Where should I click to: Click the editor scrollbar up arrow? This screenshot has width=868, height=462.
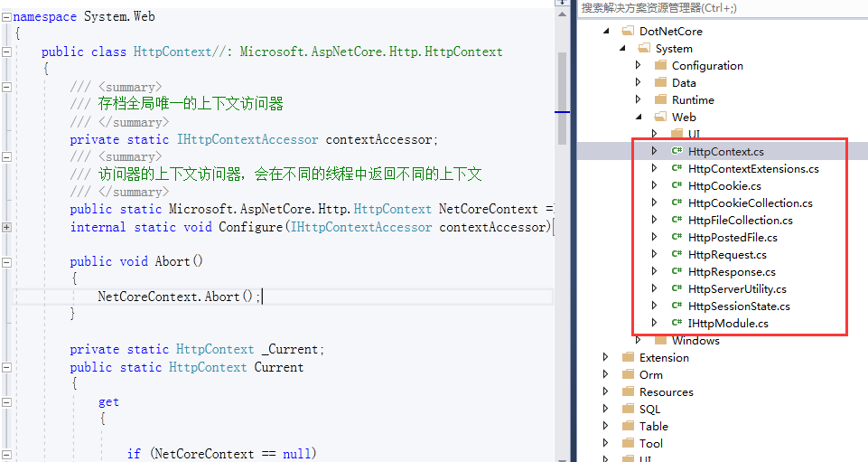(562, 14)
